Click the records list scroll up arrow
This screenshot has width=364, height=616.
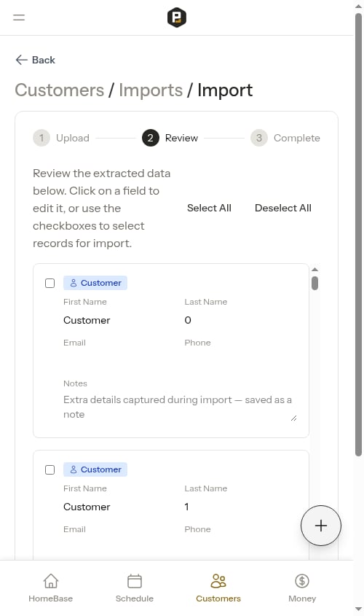point(314,270)
